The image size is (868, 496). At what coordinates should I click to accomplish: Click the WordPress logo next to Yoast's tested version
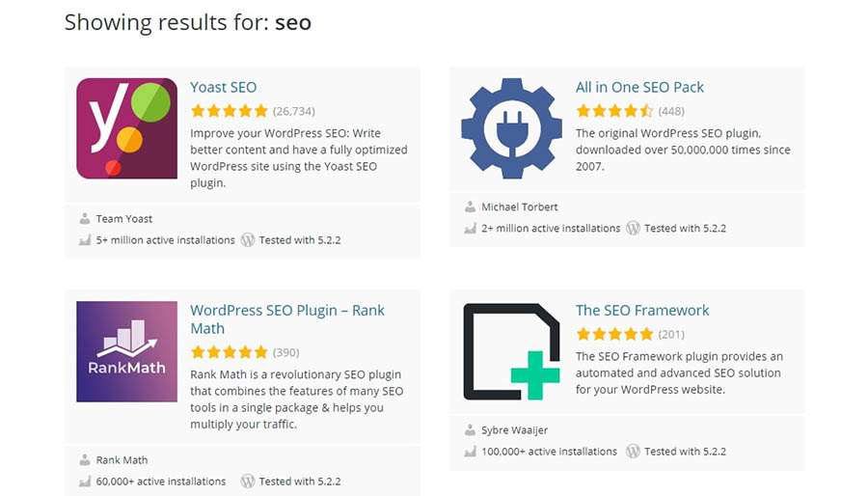(x=248, y=239)
